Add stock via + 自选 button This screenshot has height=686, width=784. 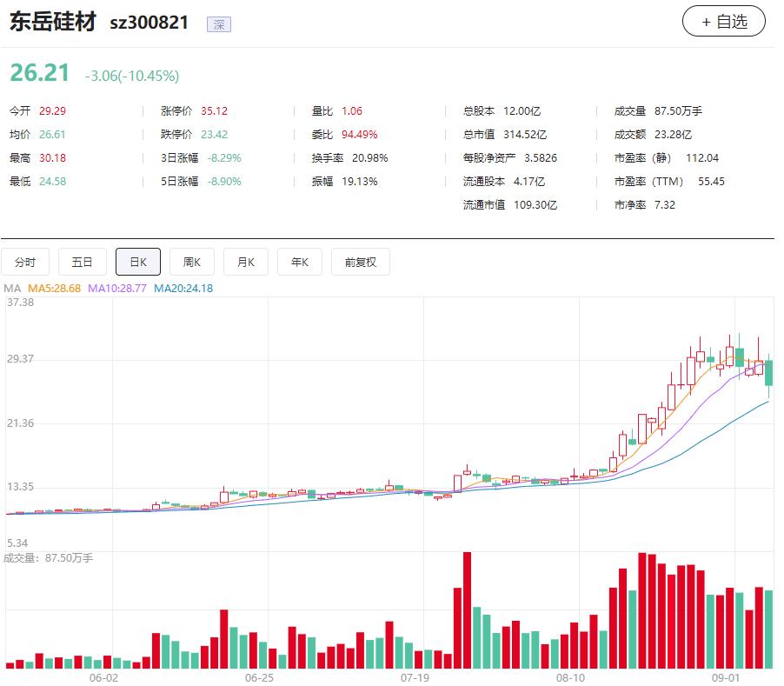pos(723,21)
